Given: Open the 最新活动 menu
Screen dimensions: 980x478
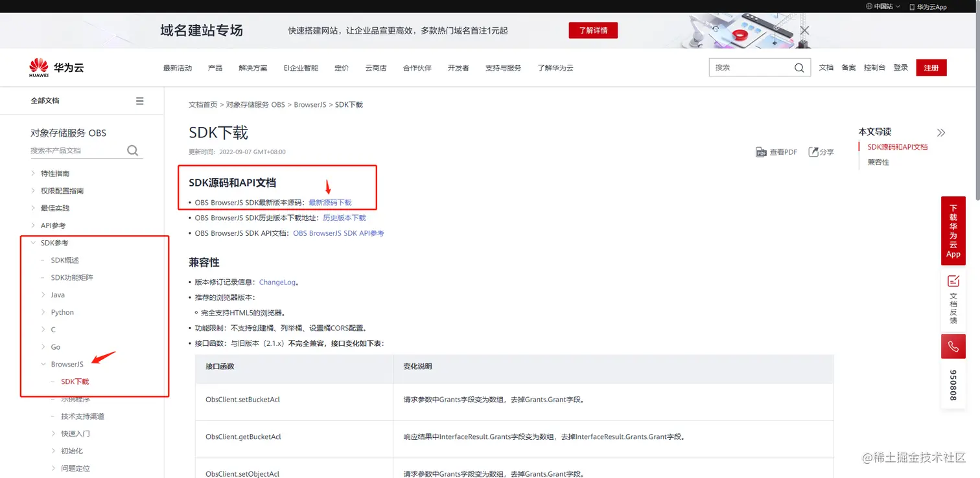Looking at the screenshot, I should click(x=178, y=67).
